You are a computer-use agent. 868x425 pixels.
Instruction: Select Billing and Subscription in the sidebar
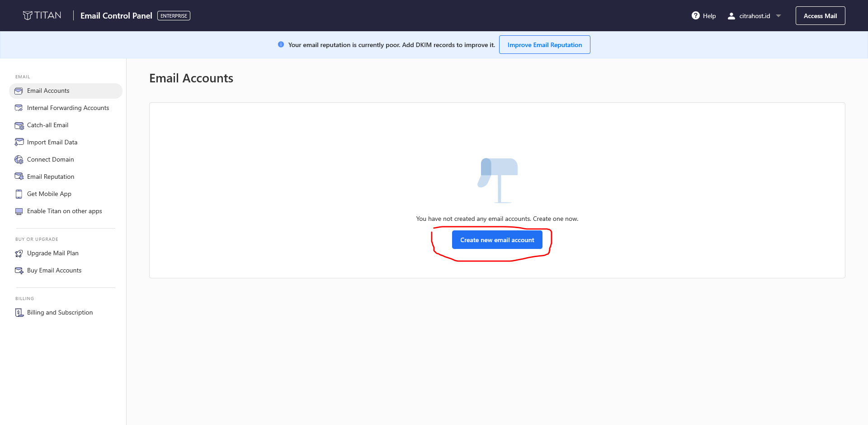pyautogui.click(x=60, y=312)
